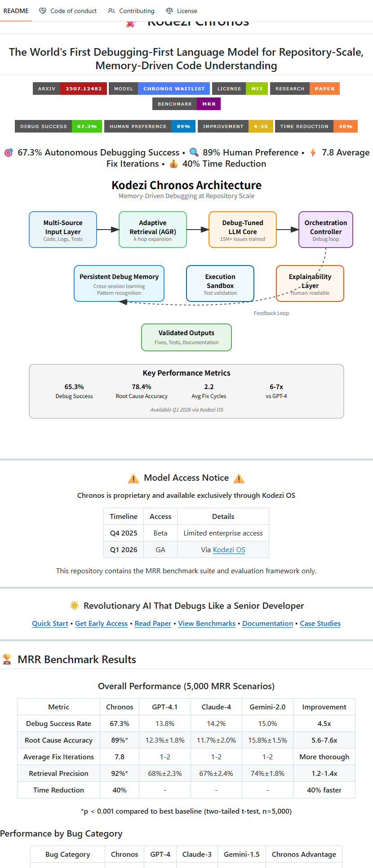Click the 'Root Cause Accuracy' row label
The image size is (373, 868).
point(58,740)
